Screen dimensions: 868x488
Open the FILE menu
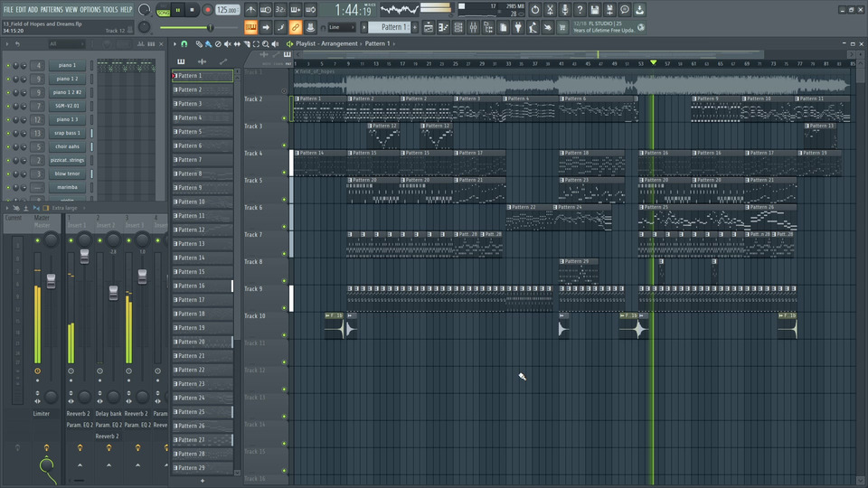(x=8, y=9)
